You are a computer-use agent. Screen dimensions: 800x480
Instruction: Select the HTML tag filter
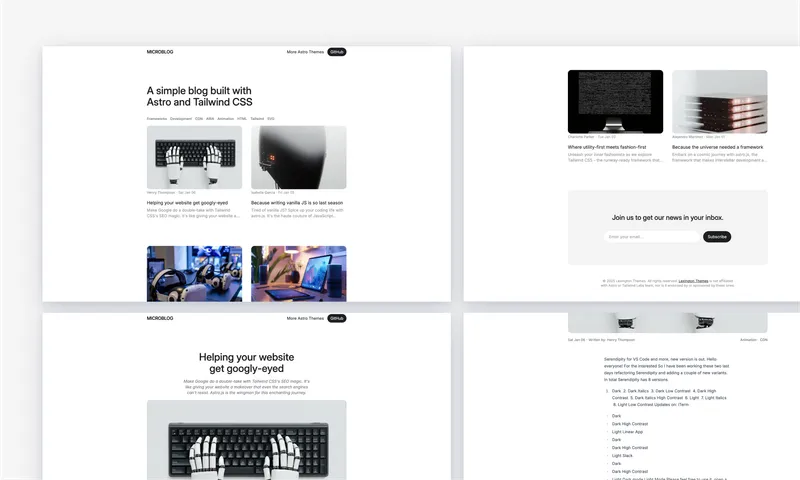(x=242, y=118)
